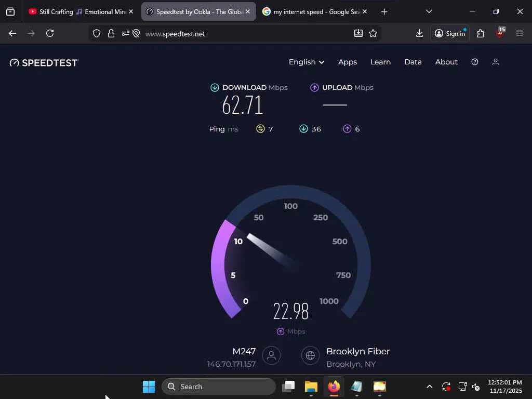Click the Brooklyn, NY location text

point(351,364)
